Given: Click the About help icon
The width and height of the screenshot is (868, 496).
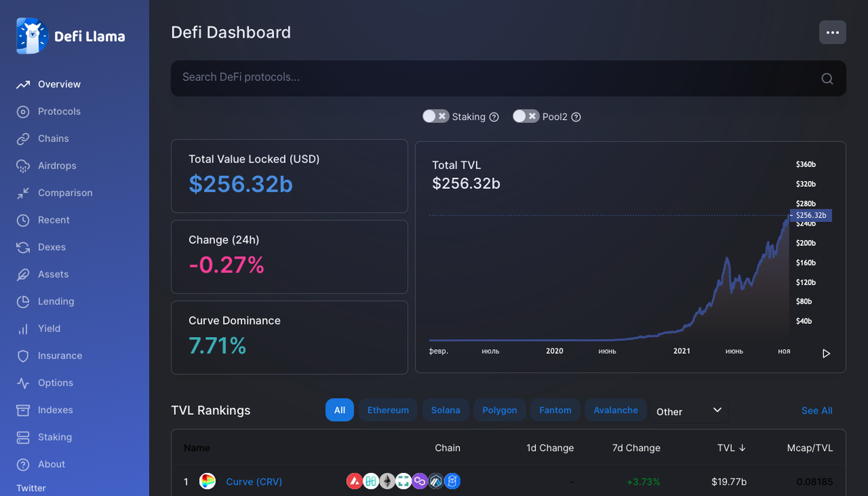Looking at the screenshot, I should pyautogui.click(x=23, y=464).
